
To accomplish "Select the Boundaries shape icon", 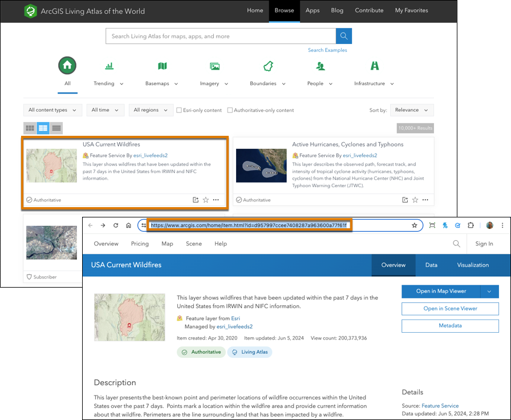I will pos(268,66).
